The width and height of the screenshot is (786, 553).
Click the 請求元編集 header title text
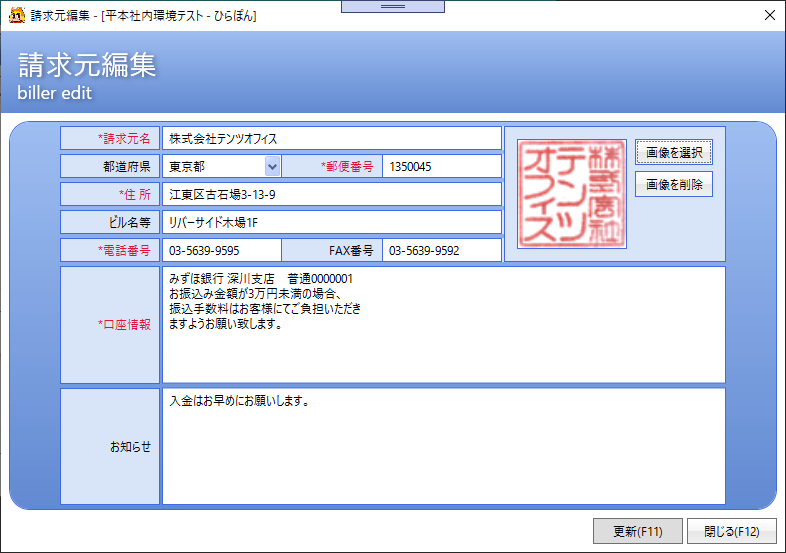click(x=87, y=66)
